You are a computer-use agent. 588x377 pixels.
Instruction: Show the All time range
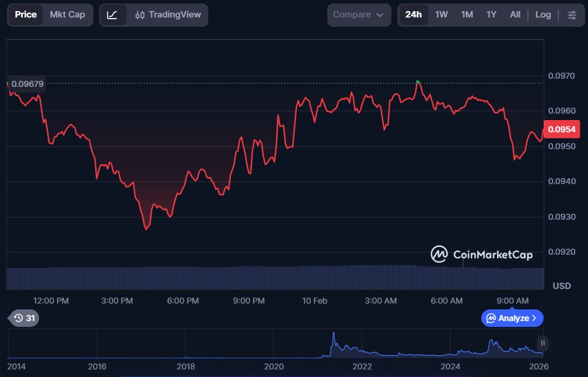click(515, 15)
